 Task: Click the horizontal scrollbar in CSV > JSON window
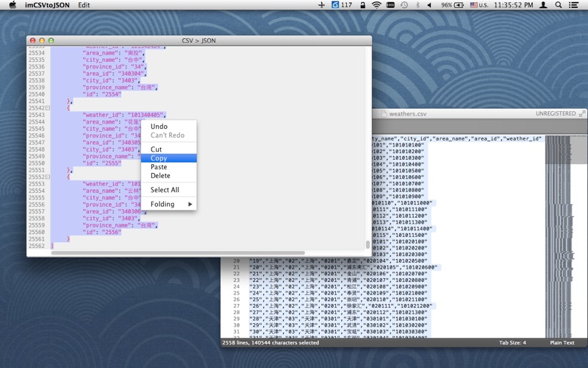tap(178, 252)
